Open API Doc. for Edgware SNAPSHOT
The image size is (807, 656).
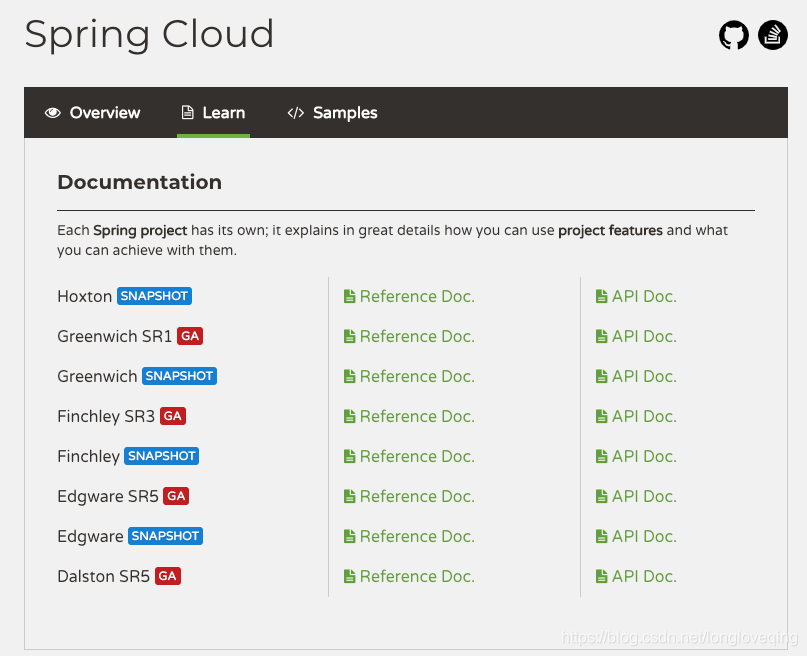636,537
